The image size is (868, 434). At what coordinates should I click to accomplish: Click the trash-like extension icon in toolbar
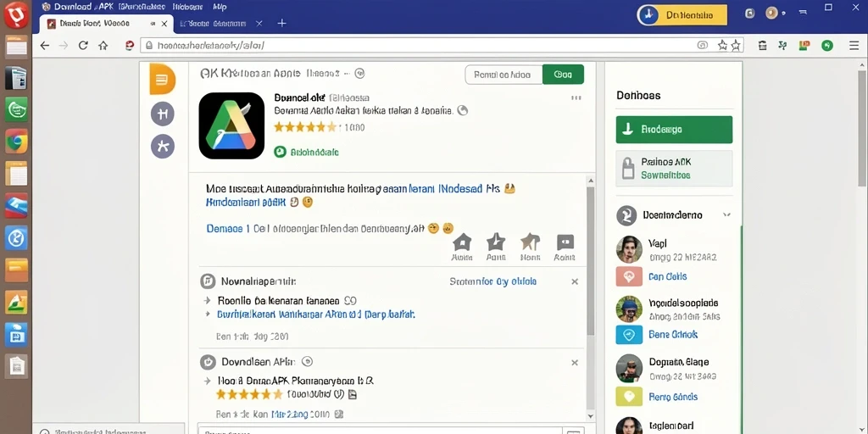pyautogui.click(x=762, y=46)
